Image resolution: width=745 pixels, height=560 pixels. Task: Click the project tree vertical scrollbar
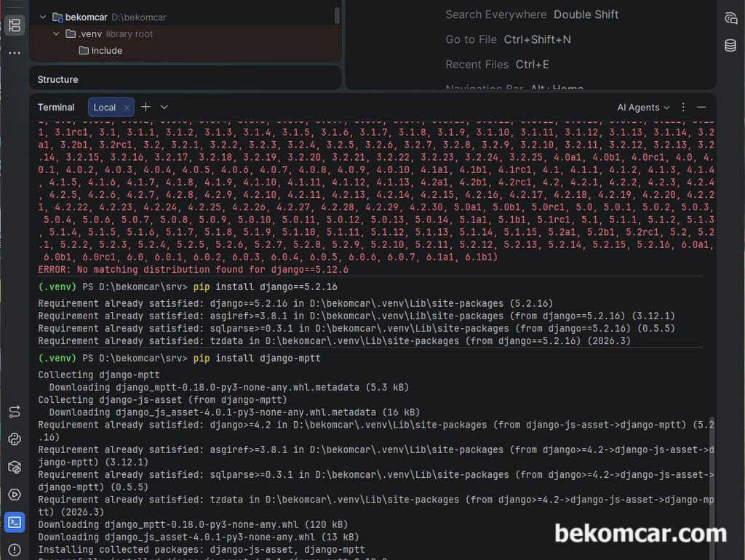(x=337, y=15)
